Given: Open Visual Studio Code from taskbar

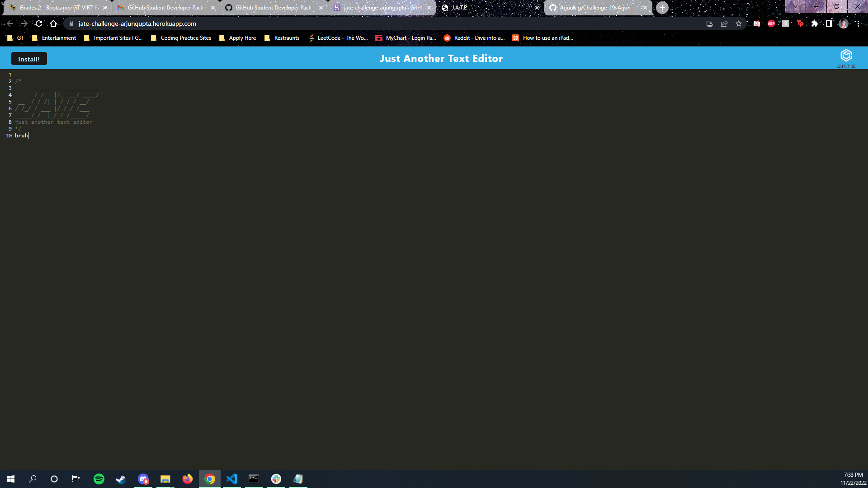Looking at the screenshot, I should [x=232, y=479].
